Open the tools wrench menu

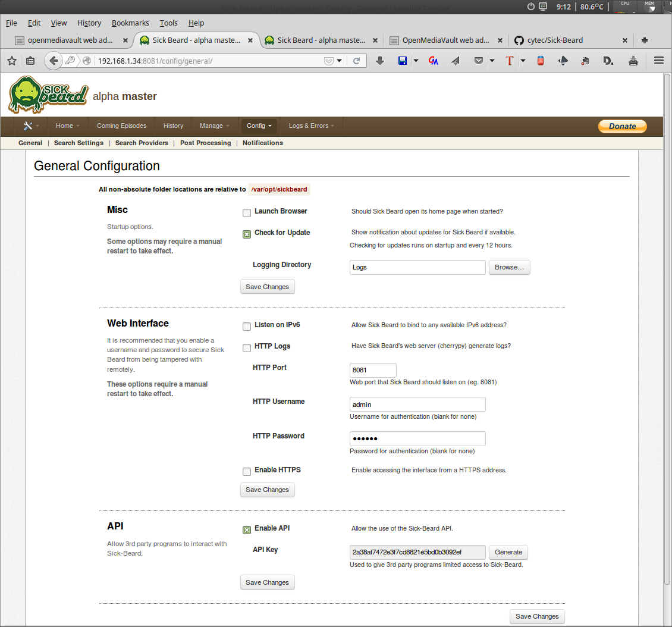[30, 126]
